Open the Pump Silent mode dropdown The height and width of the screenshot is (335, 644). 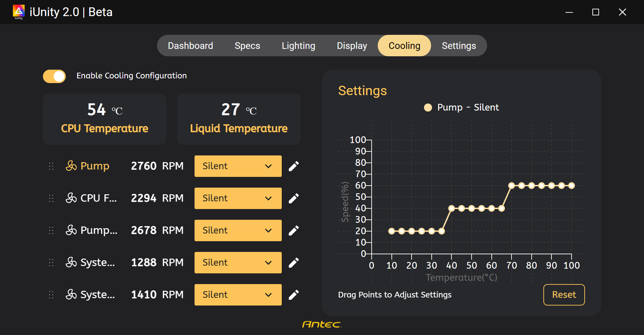[238, 166]
